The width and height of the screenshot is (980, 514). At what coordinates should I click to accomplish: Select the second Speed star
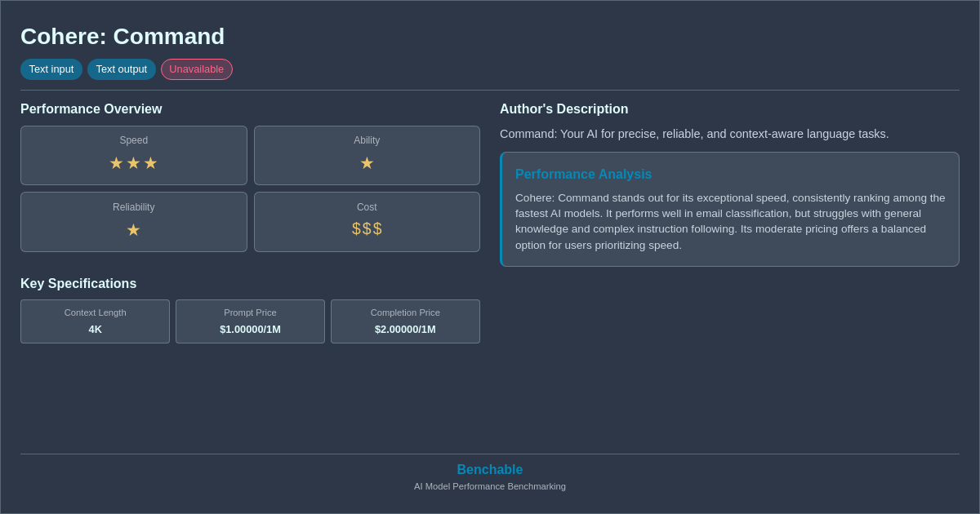(133, 163)
